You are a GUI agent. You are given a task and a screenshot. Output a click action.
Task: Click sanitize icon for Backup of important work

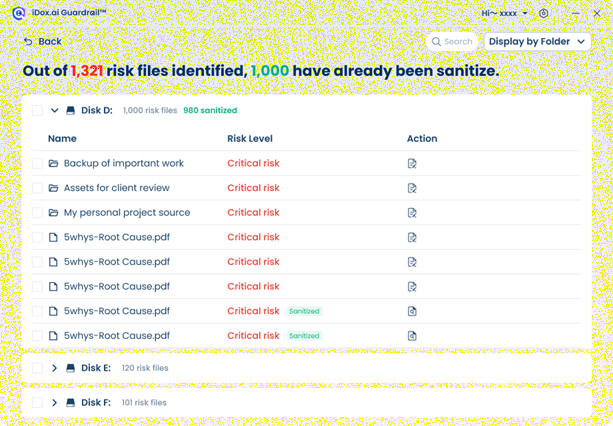pyautogui.click(x=412, y=163)
